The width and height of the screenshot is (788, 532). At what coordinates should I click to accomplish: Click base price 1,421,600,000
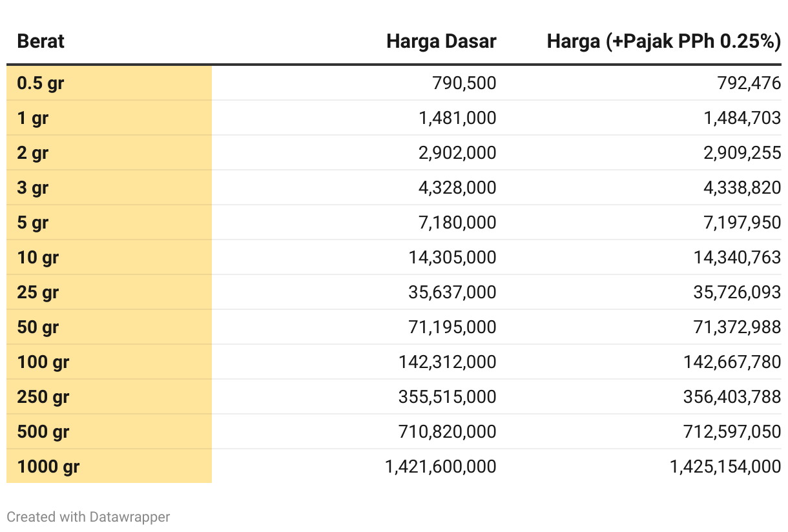coord(441,467)
